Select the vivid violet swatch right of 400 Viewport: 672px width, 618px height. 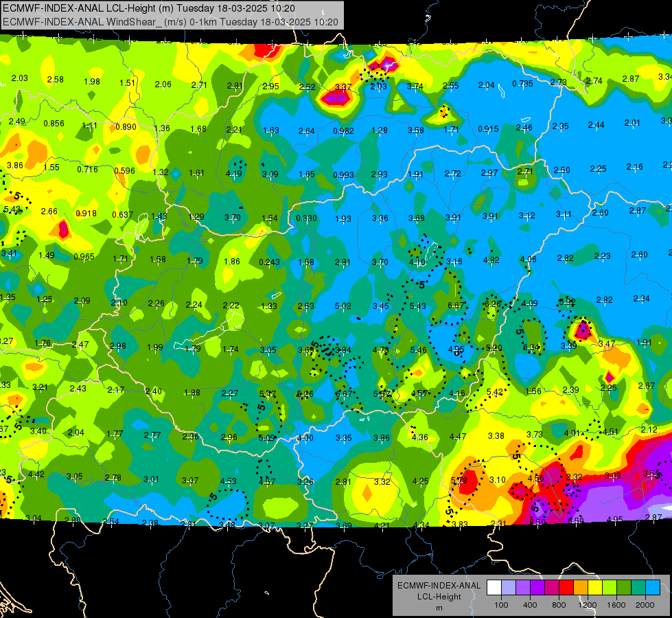click(537, 588)
